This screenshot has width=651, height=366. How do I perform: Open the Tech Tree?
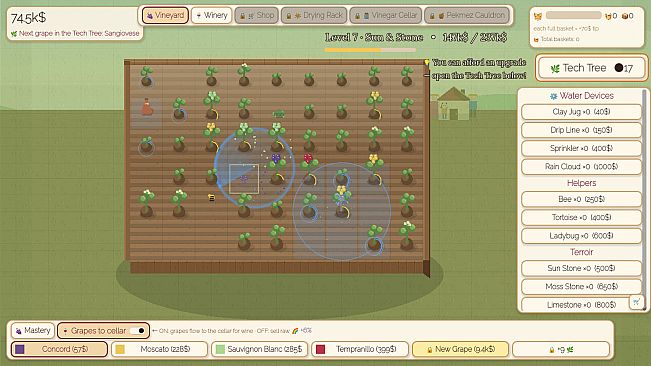tap(592, 68)
